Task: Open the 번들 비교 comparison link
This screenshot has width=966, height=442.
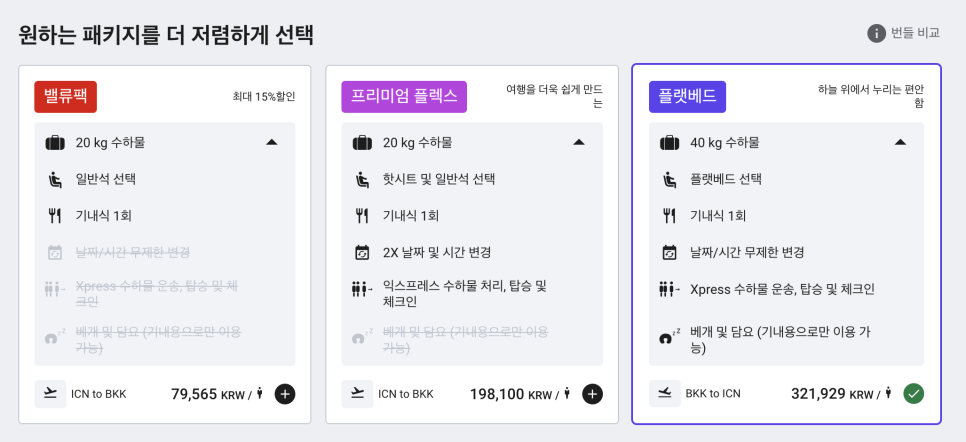Action: click(915, 33)
